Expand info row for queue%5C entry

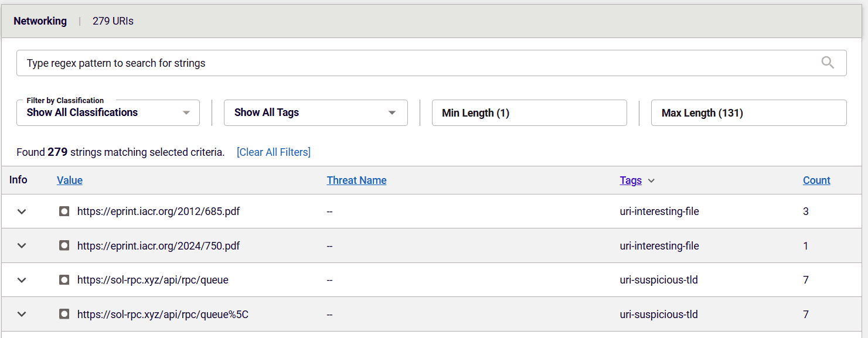[x=22, y=315]
